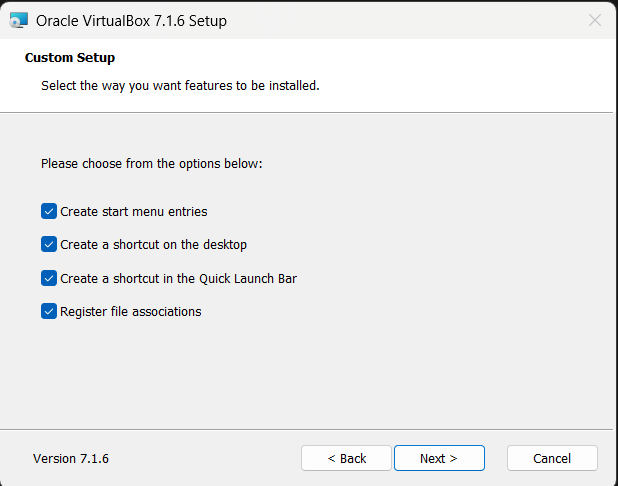Uncheck the start menu entries checkbox
Viewport: 618px width, 486px height.
[x=49, y=211]
